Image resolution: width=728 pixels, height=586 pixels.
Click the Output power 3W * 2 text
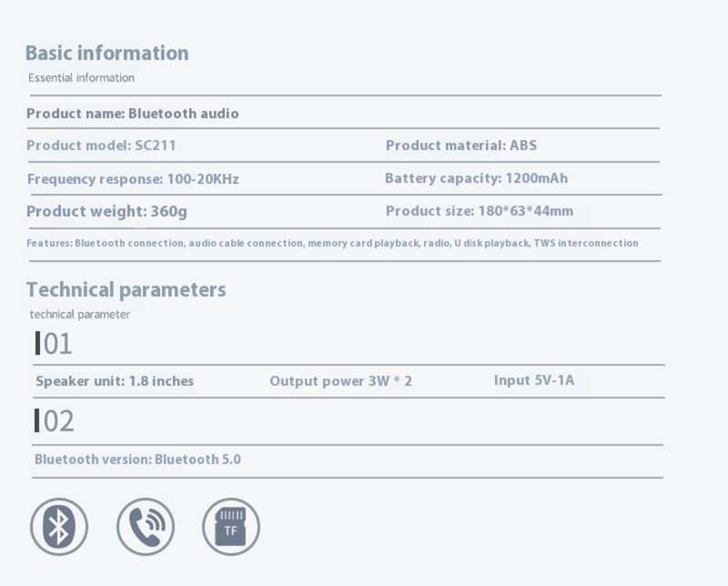340,380
